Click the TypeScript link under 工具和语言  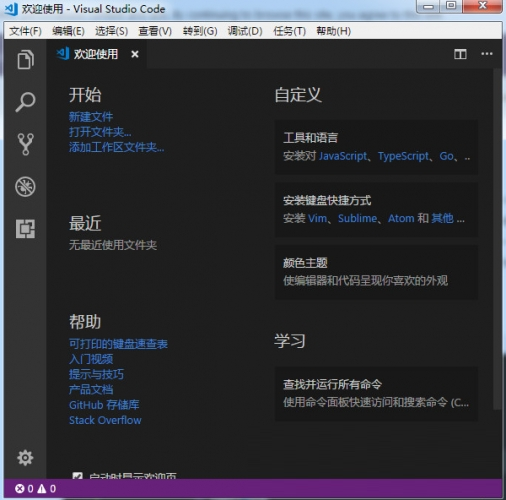click(403, 156)
